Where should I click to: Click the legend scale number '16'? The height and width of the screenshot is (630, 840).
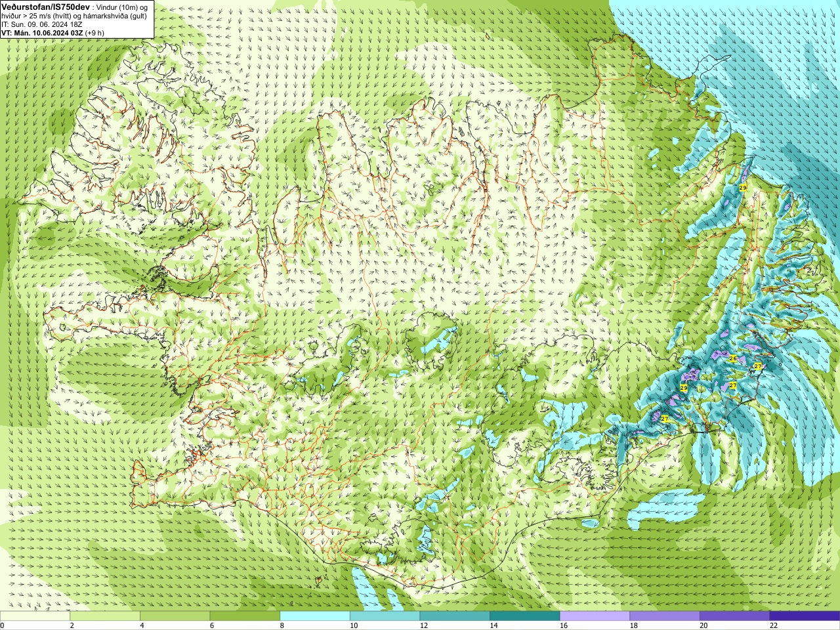point(563,625)
